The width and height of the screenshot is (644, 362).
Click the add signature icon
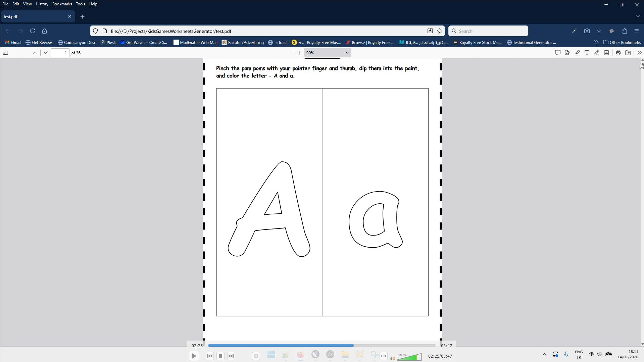[x=567, y=53]
